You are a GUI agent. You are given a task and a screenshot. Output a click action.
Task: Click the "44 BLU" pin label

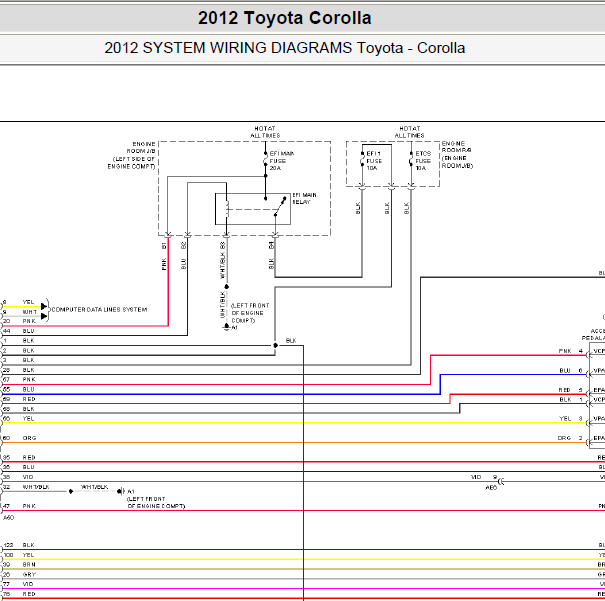(19, 331)
